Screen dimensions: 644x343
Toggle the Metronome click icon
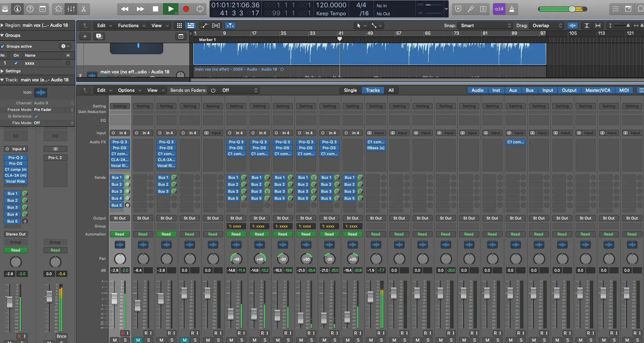pyautogui.click(x=512, y=9)
